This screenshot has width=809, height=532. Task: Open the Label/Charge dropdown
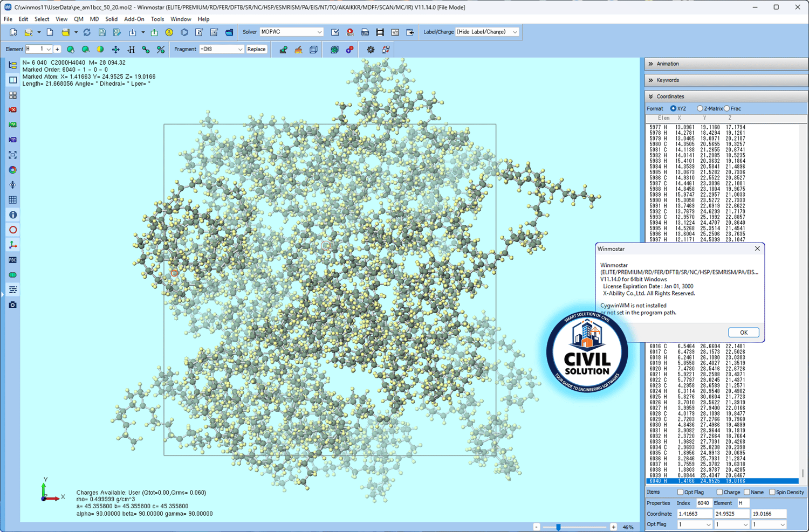click(487, 32)
